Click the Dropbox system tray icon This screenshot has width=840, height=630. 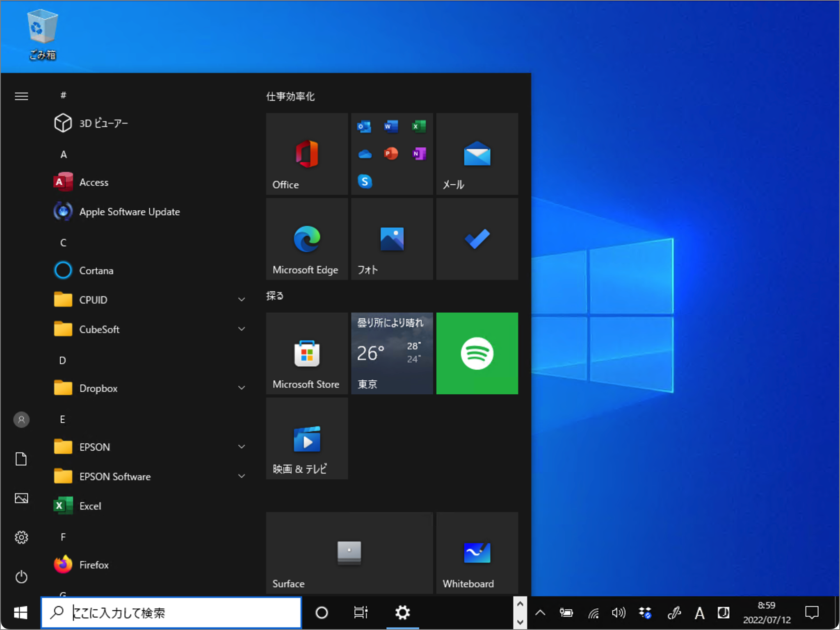click(x=645, y=612)
